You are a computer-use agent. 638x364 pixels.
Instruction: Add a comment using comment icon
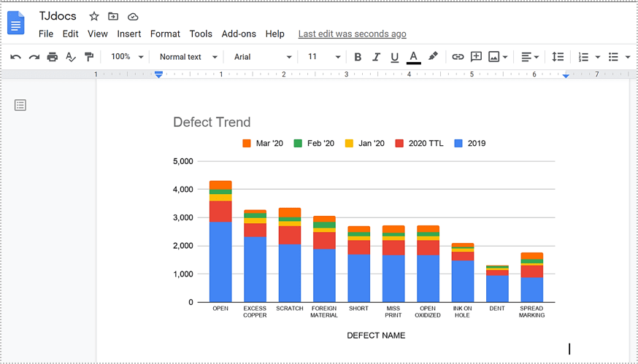click(x=476, y=57)
